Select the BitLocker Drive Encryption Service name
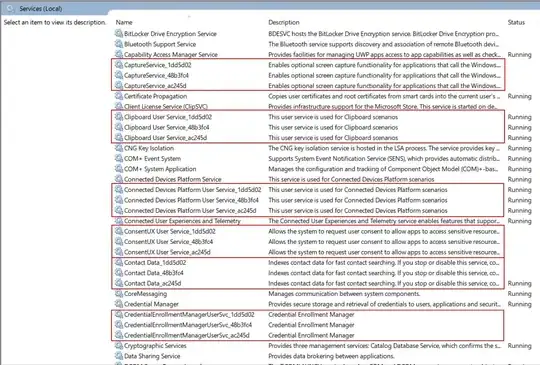The image size is (540, 365). point(170,34)
